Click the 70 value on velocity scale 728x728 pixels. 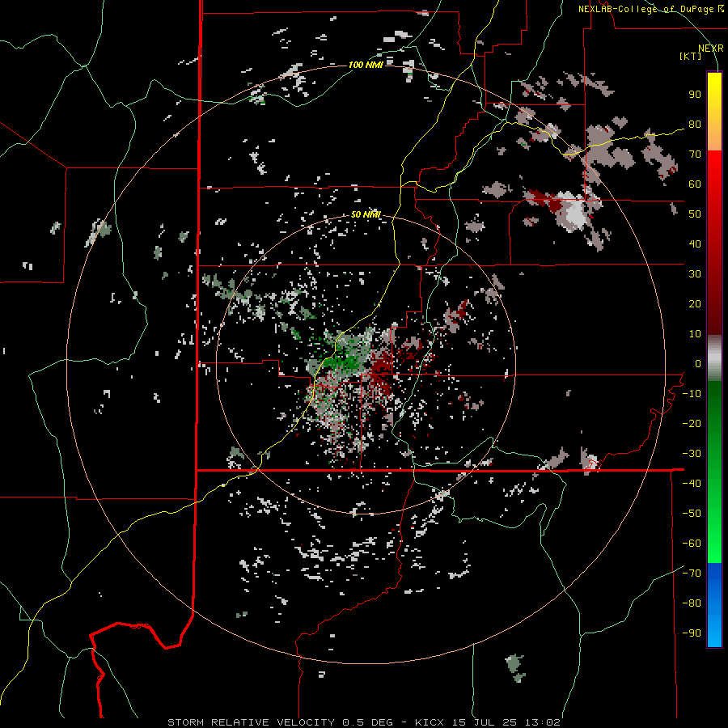tap(695, 154)
